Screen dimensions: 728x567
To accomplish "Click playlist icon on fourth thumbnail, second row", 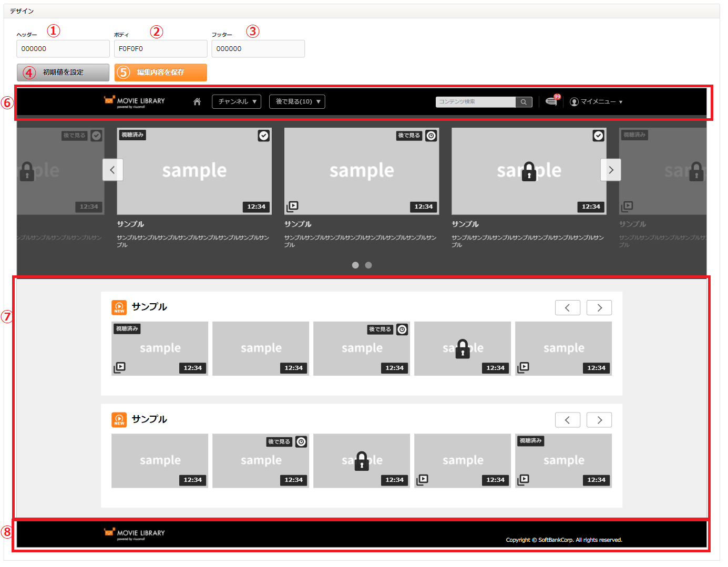I will click(423, 479).
